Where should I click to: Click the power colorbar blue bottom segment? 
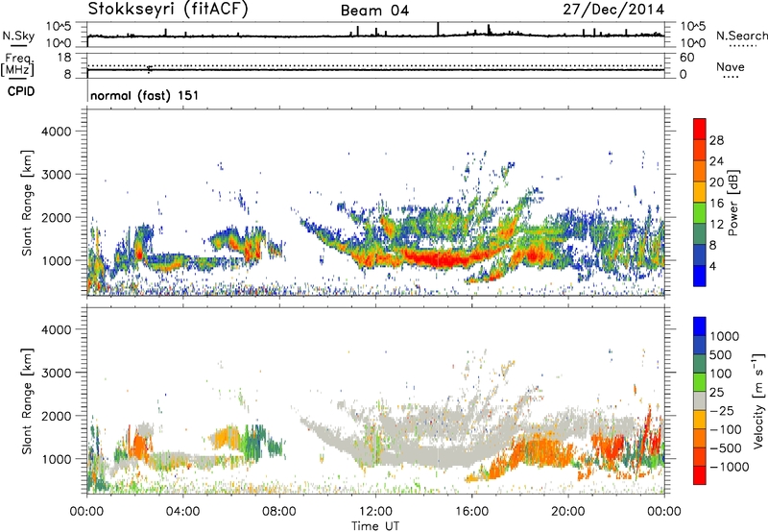pos(700,275)
